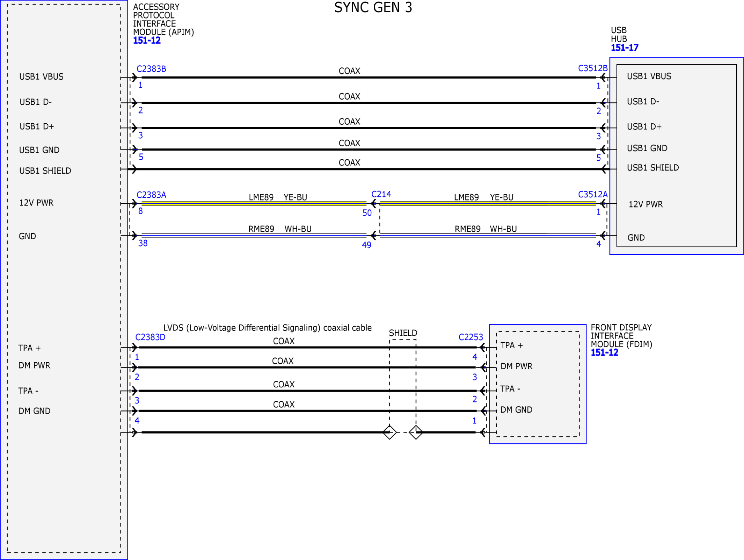Click the SYNC GEN 3 title
The image size is (744, 560).
click(373, 8)
